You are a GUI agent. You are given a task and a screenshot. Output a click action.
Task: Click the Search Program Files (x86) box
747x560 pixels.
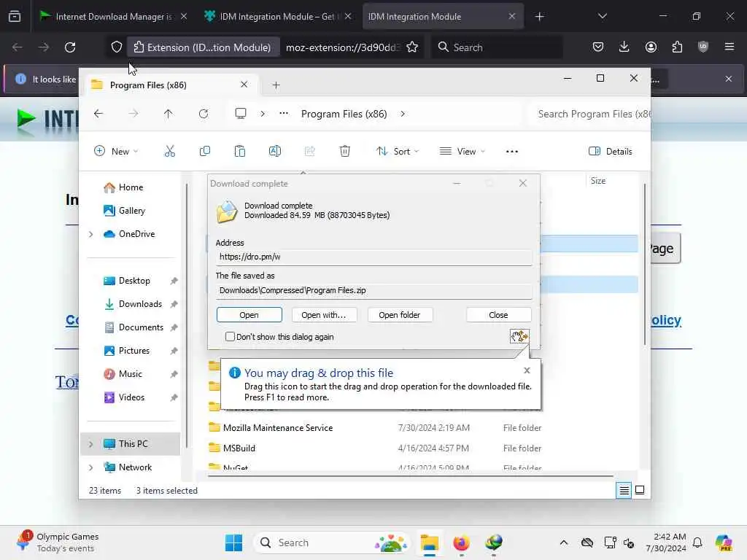point(591,114)
